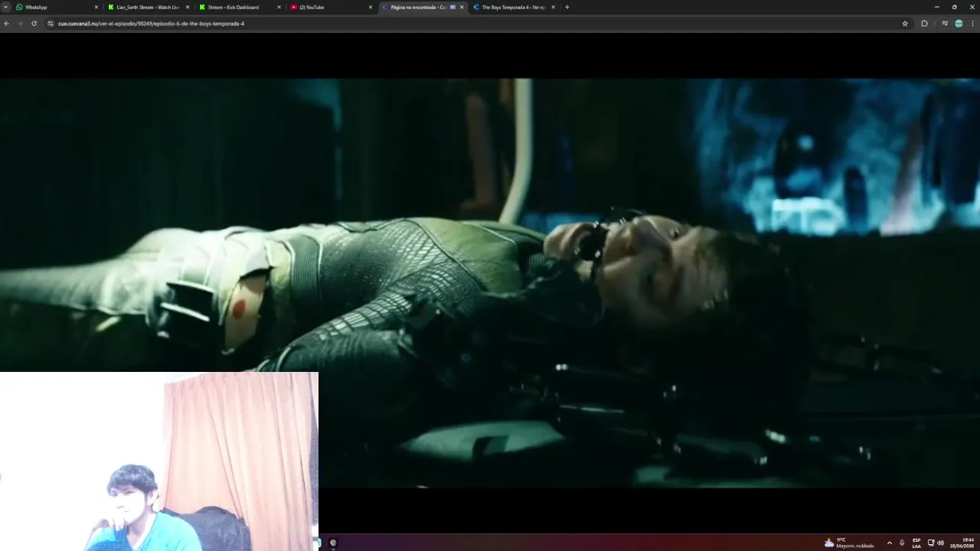Close the Página no encontrada tab

click(x=462, y=7)
